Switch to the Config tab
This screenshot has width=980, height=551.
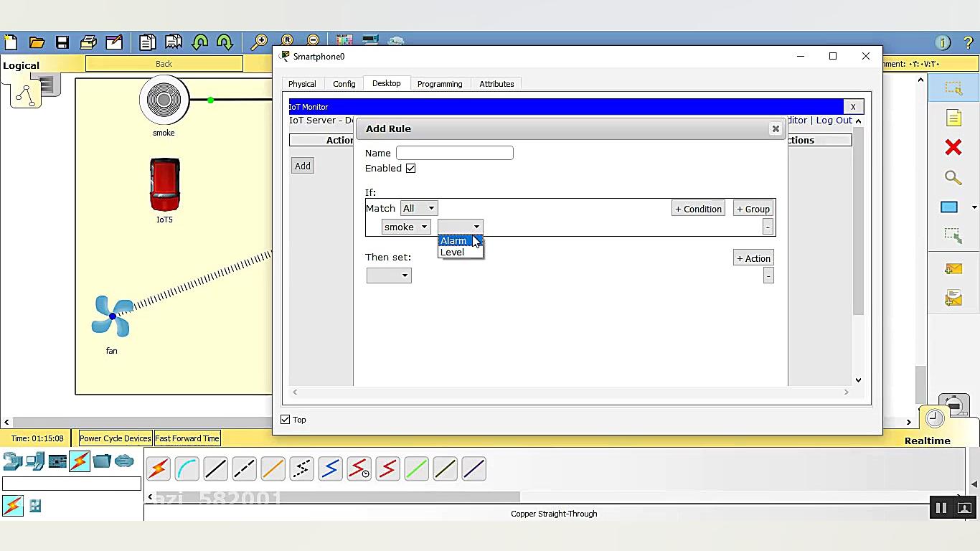tap(344, 84)
